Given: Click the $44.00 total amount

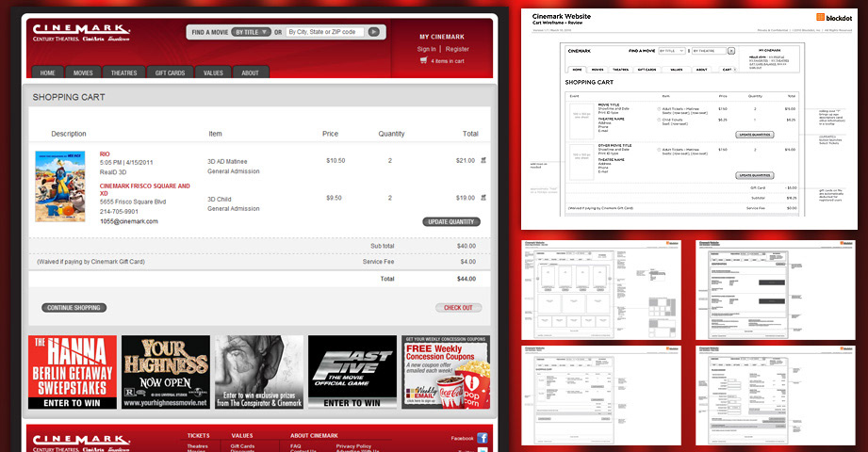Looking at the screenshot, I should coord(467,279).
